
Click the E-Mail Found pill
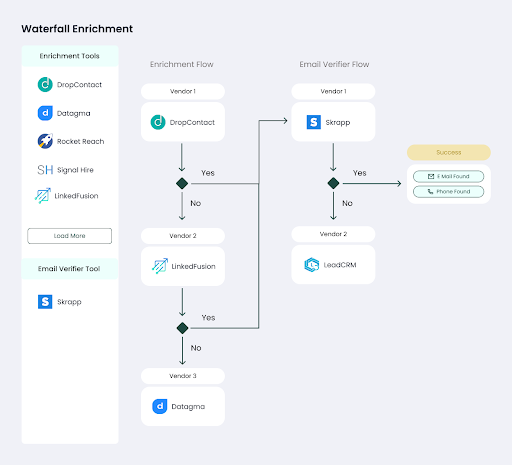(x=449, y=176)
